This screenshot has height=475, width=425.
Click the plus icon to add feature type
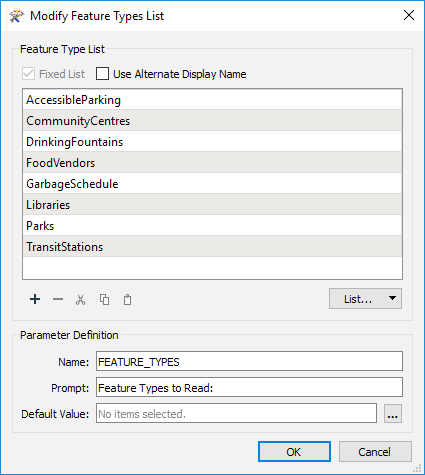pyautogui.click(x=35, y=299)
